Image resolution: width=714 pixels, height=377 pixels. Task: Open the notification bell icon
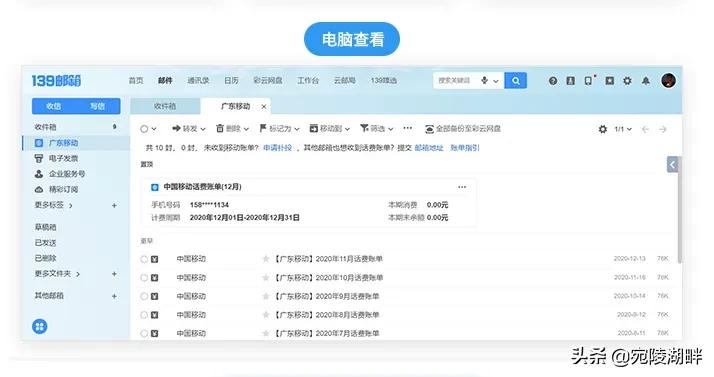tap(646, 81)
